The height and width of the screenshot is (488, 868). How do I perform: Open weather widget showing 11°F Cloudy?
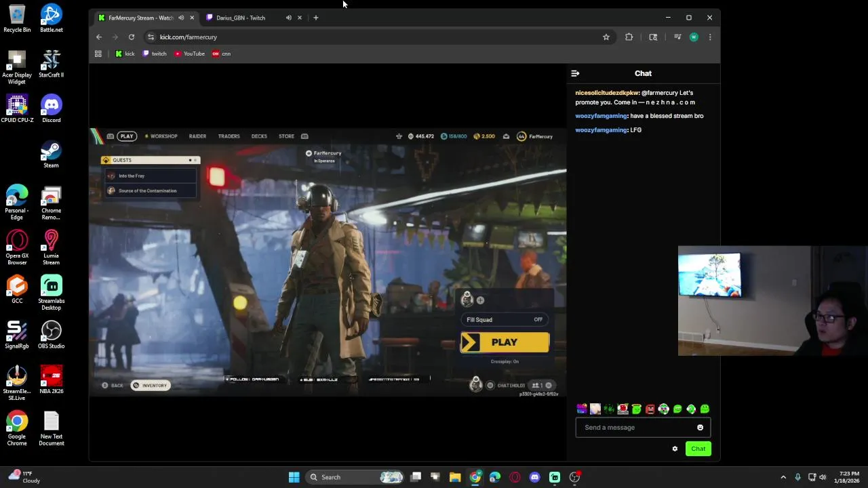click(23, 477)
